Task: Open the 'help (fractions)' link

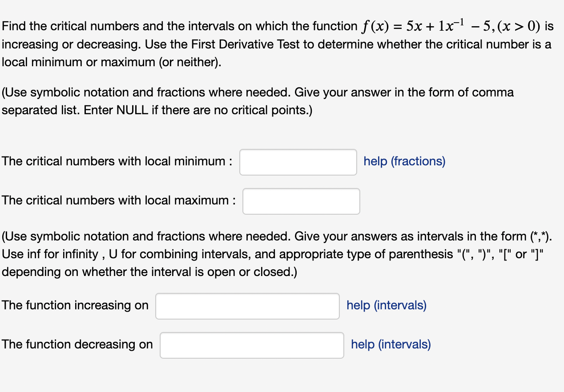Action: click(x=404, y=161)
